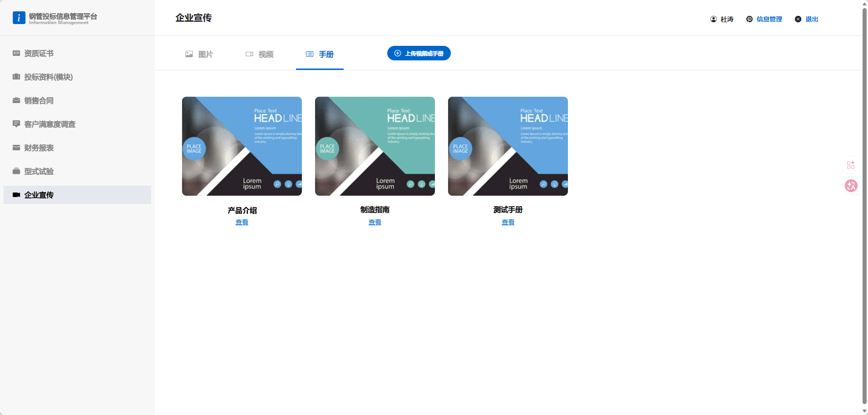Open the 产品介绍 brochure thumbnail
The image size is (868, 415).
(x=242, y=146)
